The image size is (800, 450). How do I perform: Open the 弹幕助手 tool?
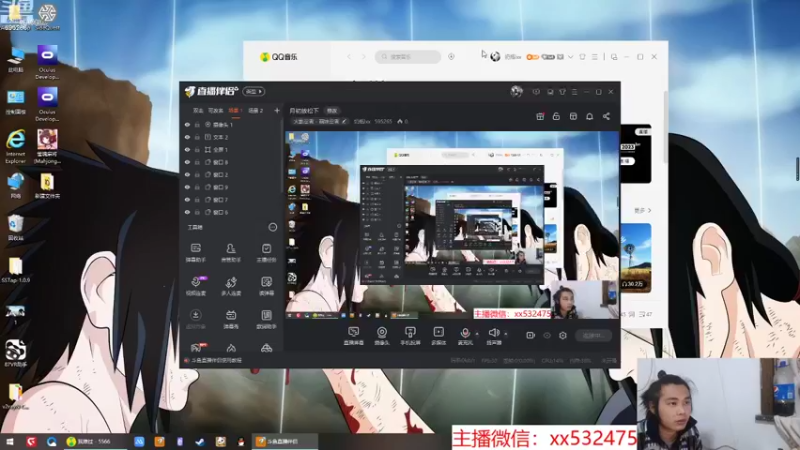(x=195, y=253)
